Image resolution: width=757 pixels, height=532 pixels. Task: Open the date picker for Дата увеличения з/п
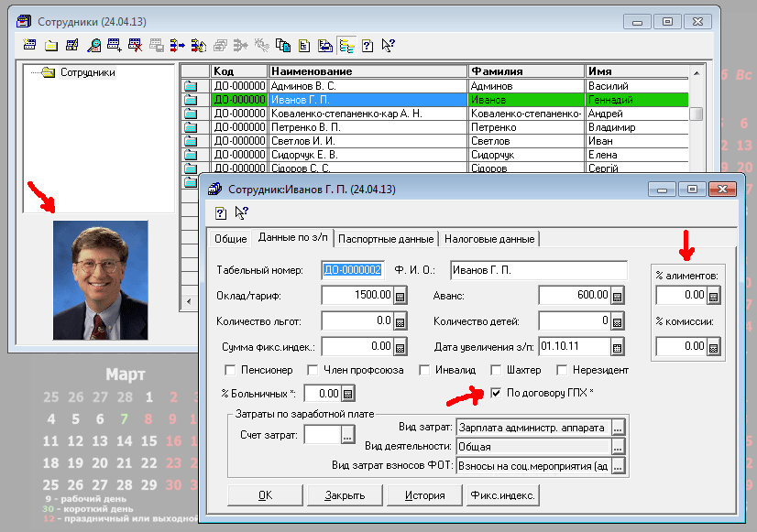617,348
